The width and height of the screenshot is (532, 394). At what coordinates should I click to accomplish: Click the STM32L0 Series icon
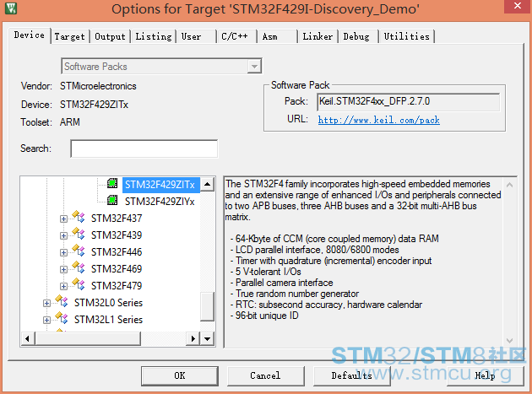click(x=62, y=301)
